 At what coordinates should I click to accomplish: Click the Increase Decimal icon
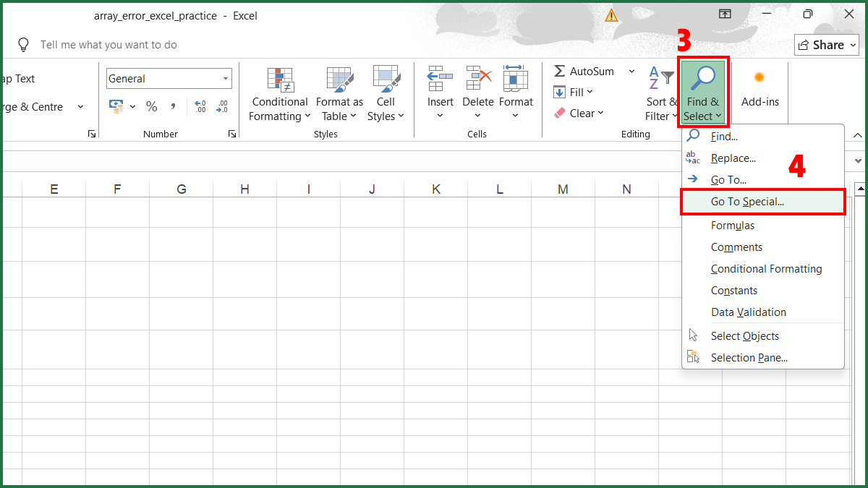tap(200, 107)
